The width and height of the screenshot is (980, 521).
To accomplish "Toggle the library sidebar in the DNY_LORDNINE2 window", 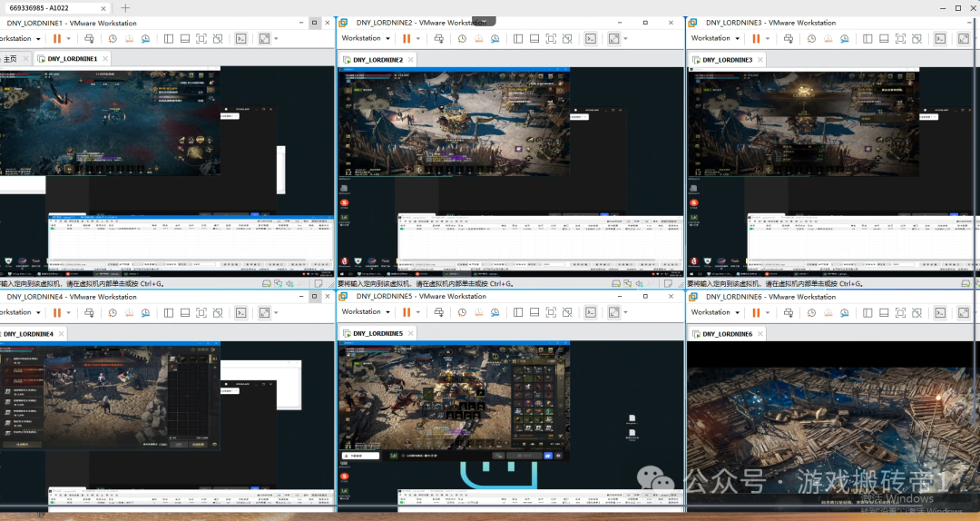I will click(518, 39).
